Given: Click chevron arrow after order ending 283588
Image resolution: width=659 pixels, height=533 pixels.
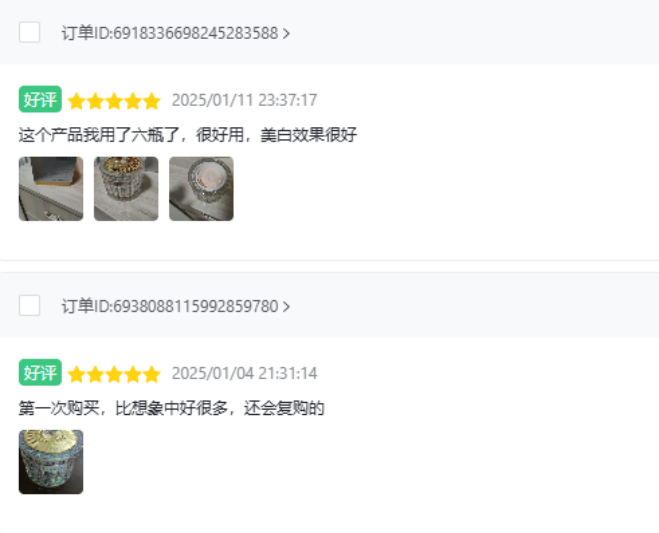Looking at the screenshot, I should [x=286, y=33].
